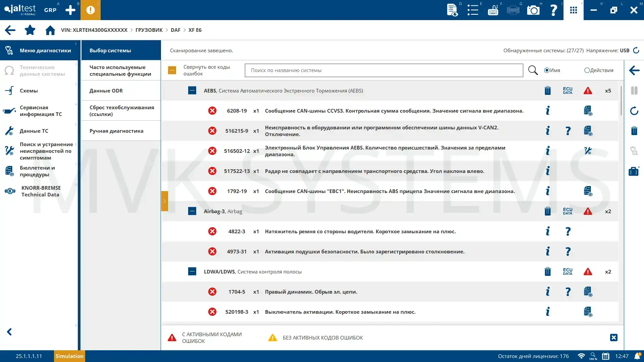Open Меню диагностики
The image size is (644, 362).
click(x=39, y=50)
